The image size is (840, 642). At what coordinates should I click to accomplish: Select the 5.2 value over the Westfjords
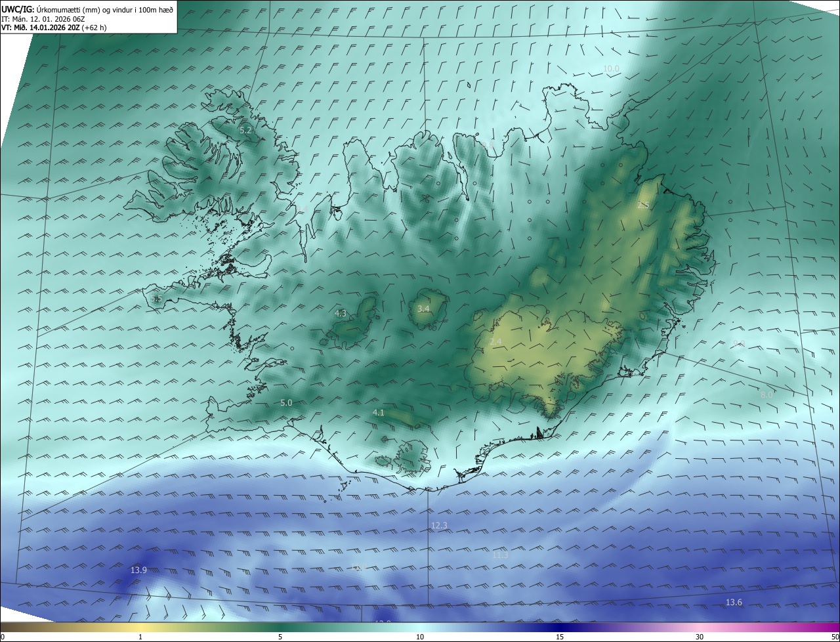click(245, 131)
